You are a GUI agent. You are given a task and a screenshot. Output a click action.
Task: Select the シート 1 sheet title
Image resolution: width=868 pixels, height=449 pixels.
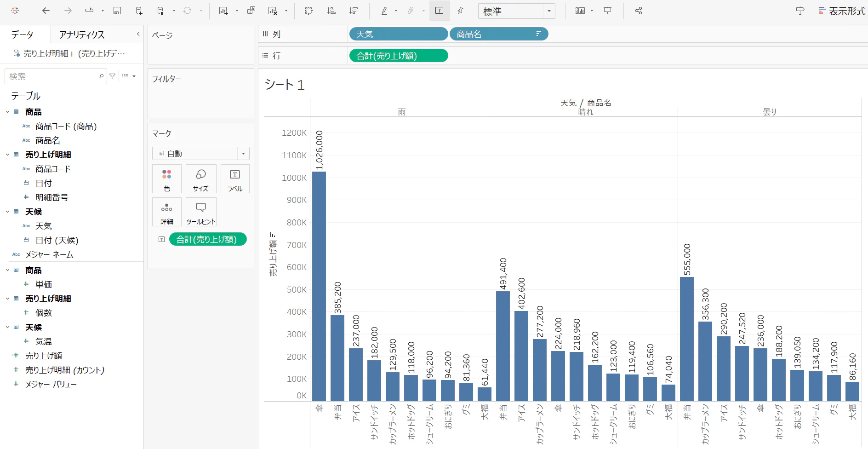pyautogui.click(x=285, y=85)
